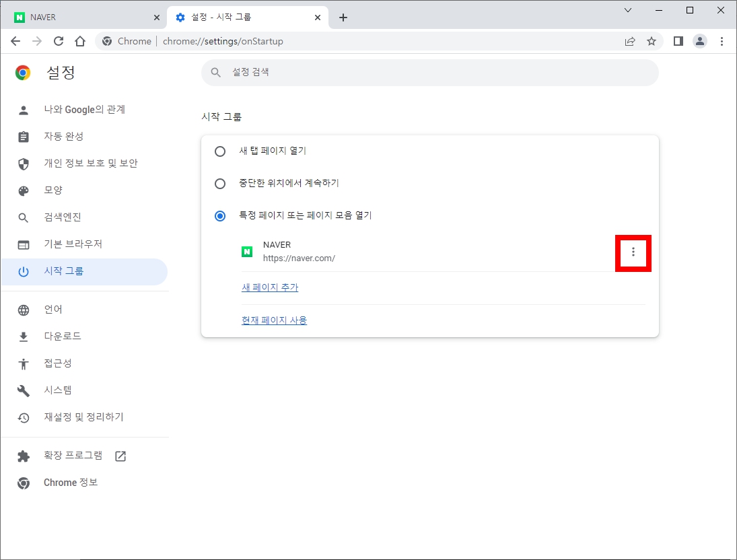This screenshot has width=737, height=560.
Task: Select 접근성 from the sidebar
Action: click(59, 363)
